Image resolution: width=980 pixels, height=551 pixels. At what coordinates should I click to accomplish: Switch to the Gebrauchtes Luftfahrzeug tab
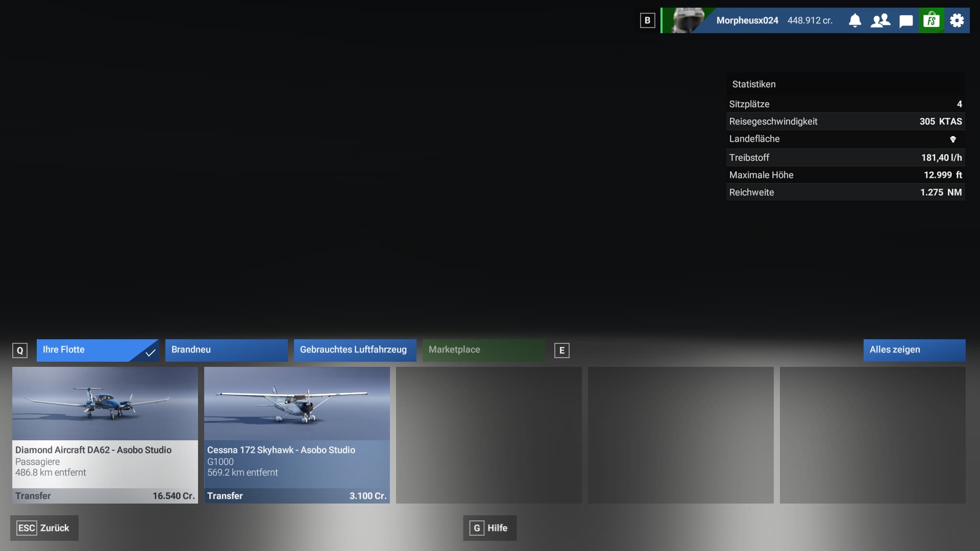pos(355,350)
